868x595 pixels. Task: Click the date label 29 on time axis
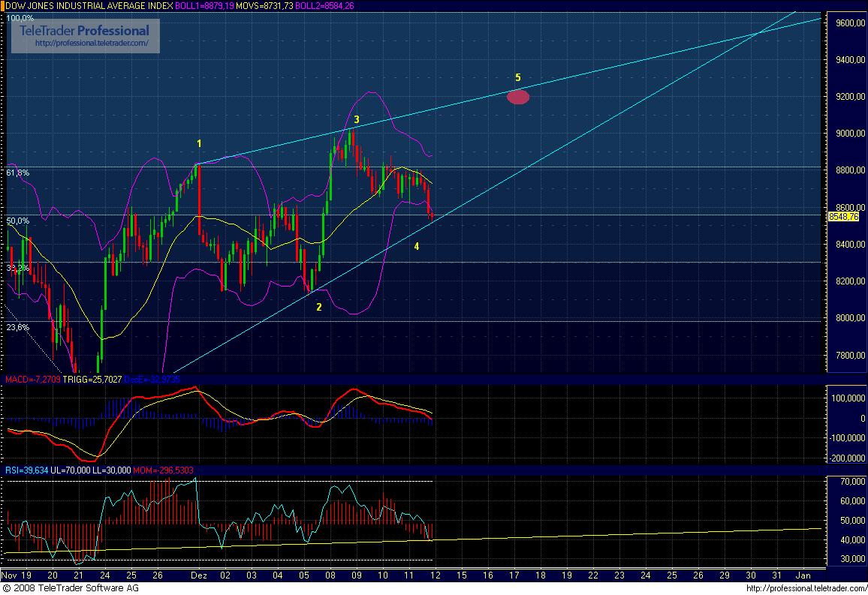tap(724, 575)
